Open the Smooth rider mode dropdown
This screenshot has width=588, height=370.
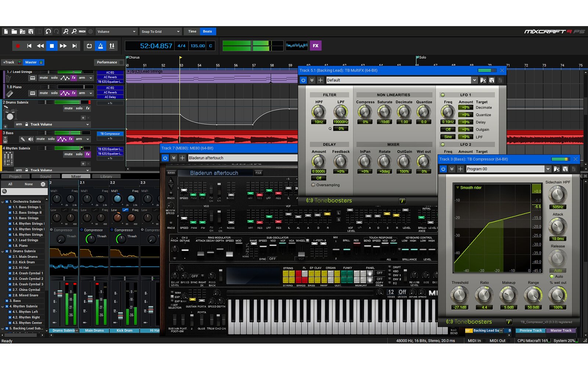pyautogui.click(x=469, y=188)
